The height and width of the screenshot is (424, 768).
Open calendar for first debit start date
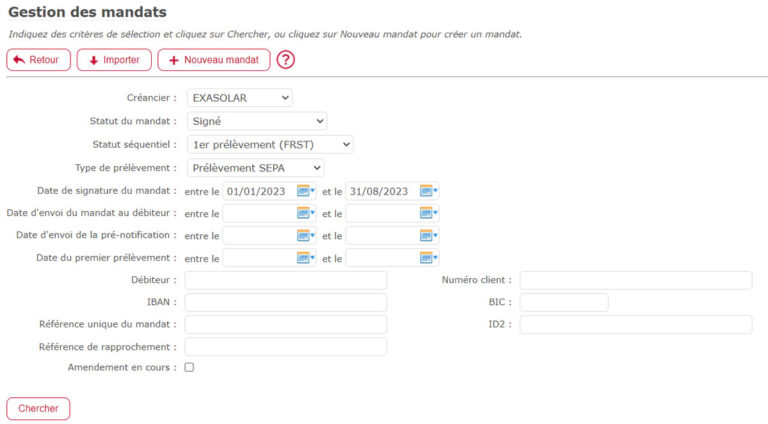(x=305, y=258)
